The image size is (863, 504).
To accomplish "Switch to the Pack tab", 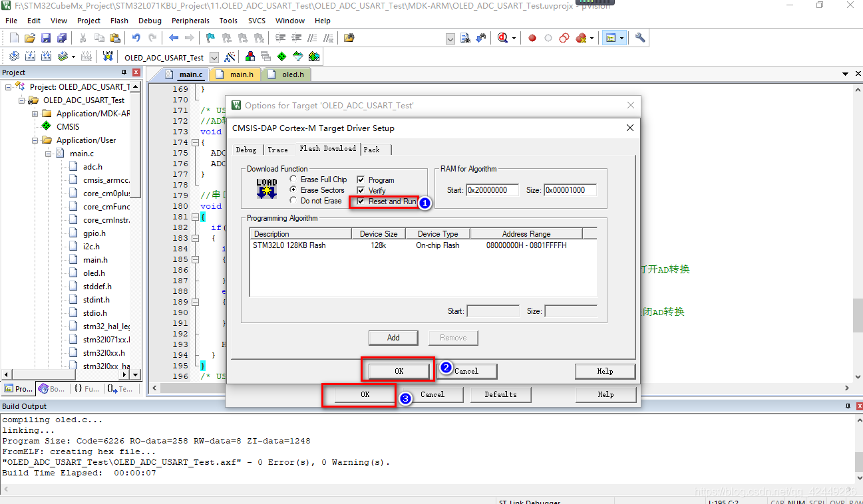I will (x=372, y=150).
